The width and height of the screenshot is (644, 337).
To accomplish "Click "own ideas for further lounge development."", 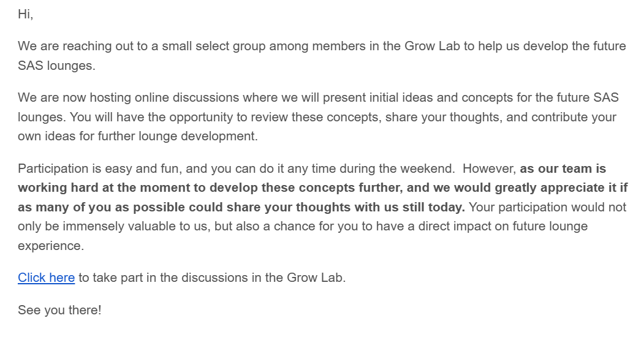I will coord(138,136).
